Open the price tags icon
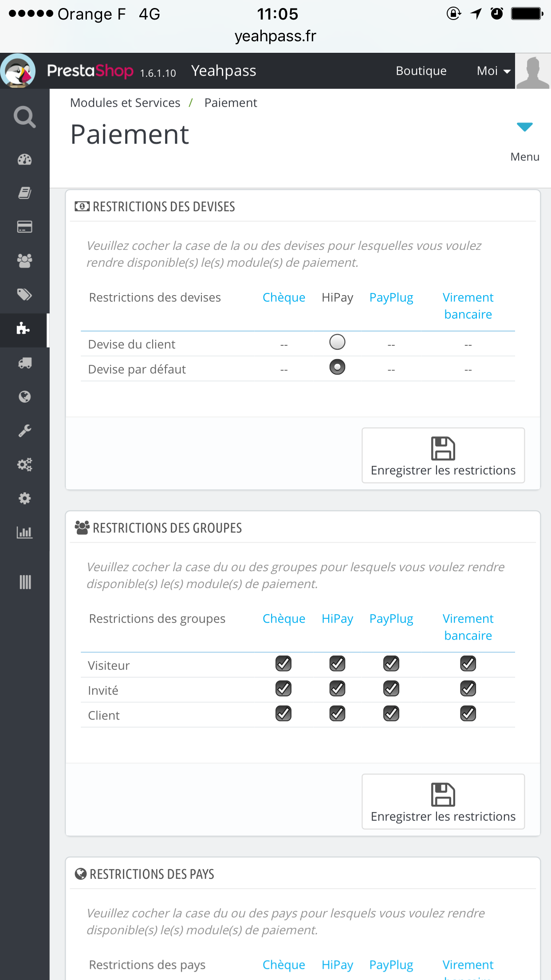 tap(24, 295)
